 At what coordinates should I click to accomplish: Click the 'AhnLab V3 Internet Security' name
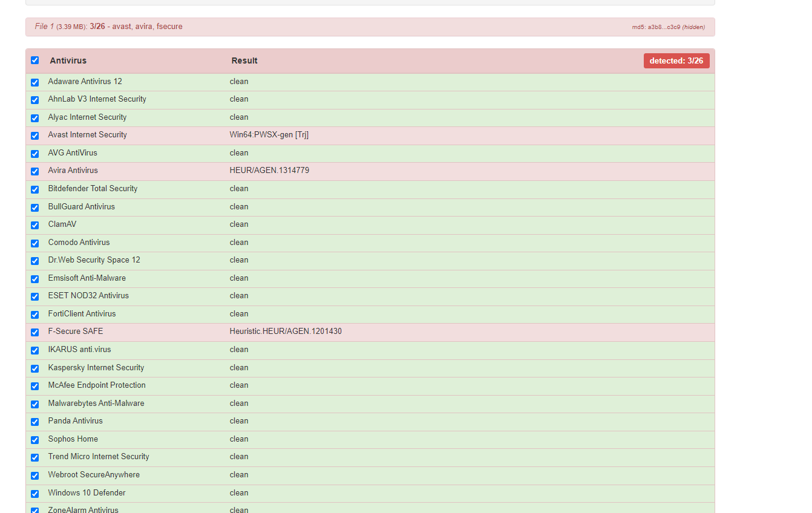coord(97,99)
